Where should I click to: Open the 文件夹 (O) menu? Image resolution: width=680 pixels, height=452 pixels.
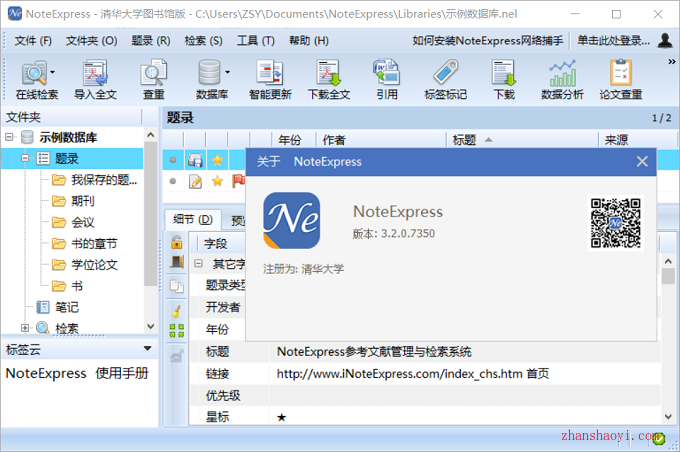click(x=92, y=41)
